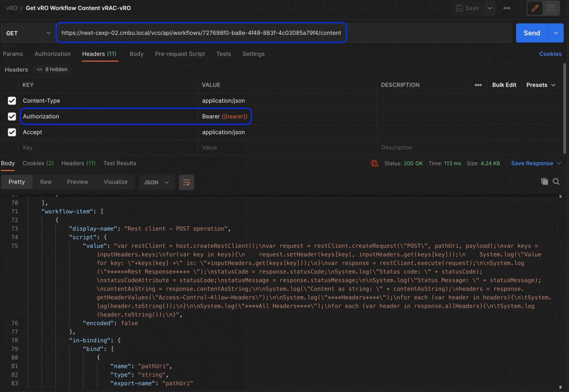Open the Test Results response tab
This screenshot has width=569, height=392.
(120, 163)
